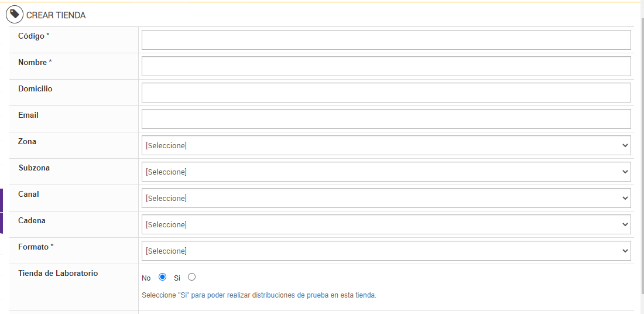Screen dimensions: 644x314
Task: Click the Código text field
Action: coord(386,40)
